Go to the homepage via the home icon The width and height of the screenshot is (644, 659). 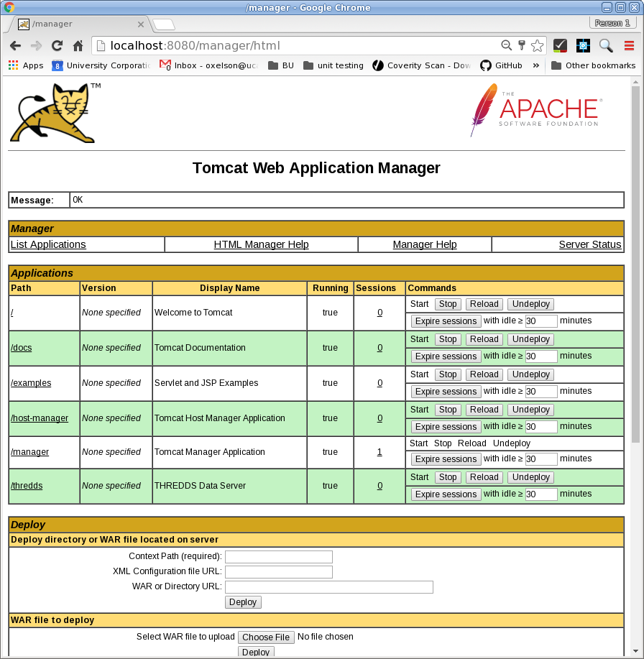(x=78, y=45)
